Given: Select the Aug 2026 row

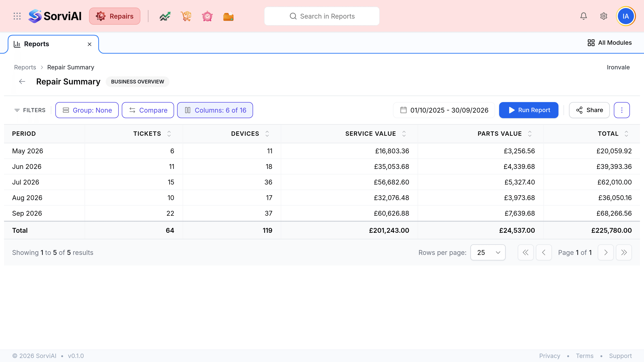Looking at the screenshot, I should pos(322,198).
